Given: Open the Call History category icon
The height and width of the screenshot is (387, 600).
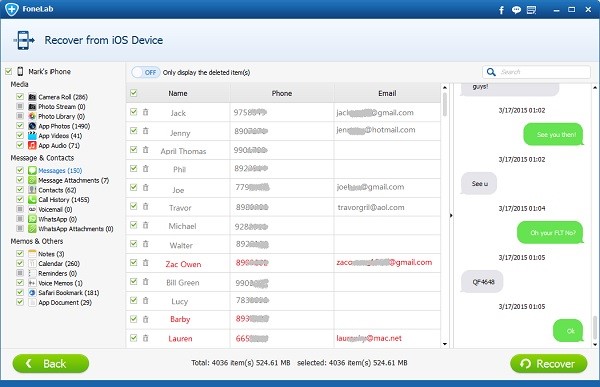Looking at the screenshot, I should tap(32, 199).
